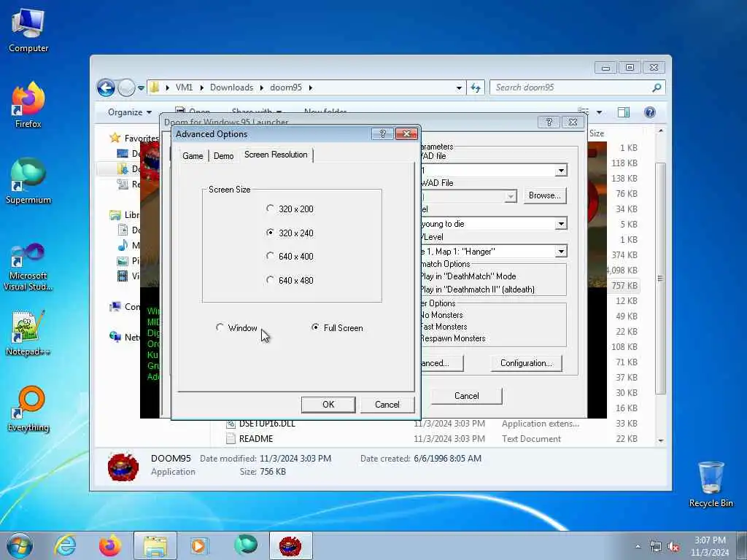Open the Firefox desktop shortcut
The width and height of the screenshot is (747, 560).
point(28,106)
